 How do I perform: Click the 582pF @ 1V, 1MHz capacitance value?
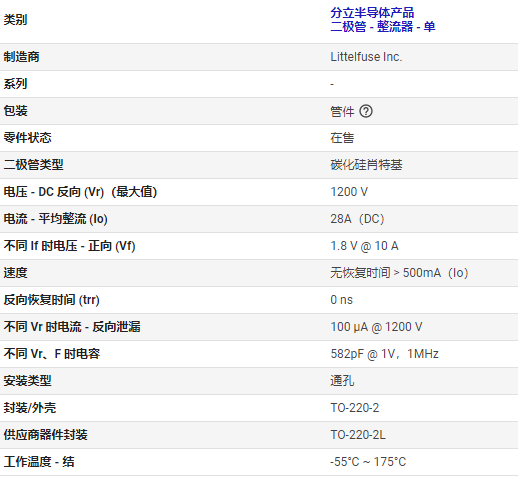pos(384,354)
